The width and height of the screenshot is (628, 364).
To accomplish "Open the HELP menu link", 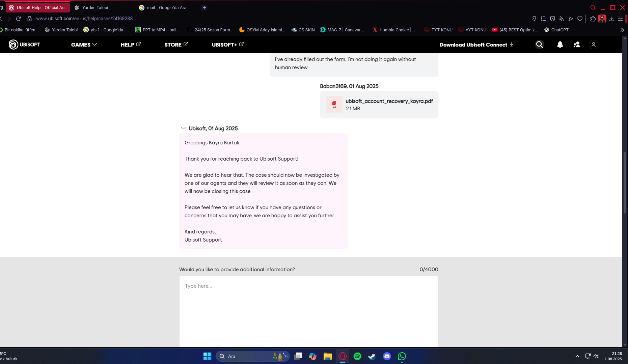I will click(x=131, y=45).
